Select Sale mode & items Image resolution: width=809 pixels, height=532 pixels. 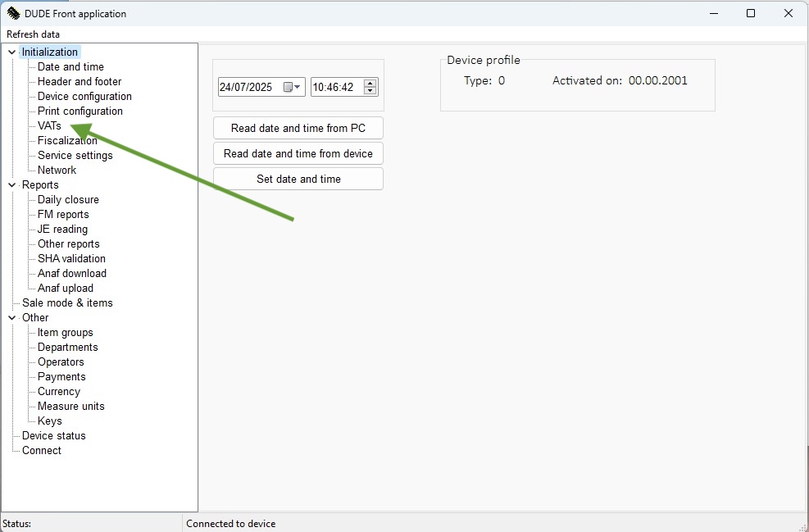tap(67, 303)
